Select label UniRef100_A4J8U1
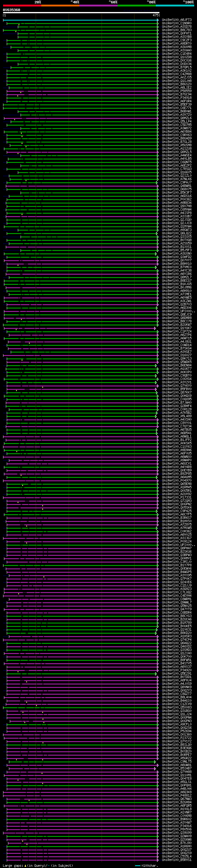The height and width of the screenshot is (868, 197). point(177,341)
